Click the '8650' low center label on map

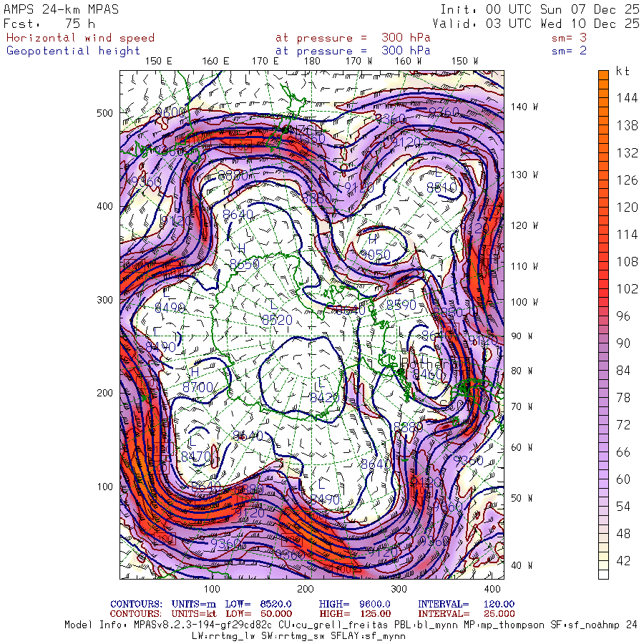(x=245, y=264)
